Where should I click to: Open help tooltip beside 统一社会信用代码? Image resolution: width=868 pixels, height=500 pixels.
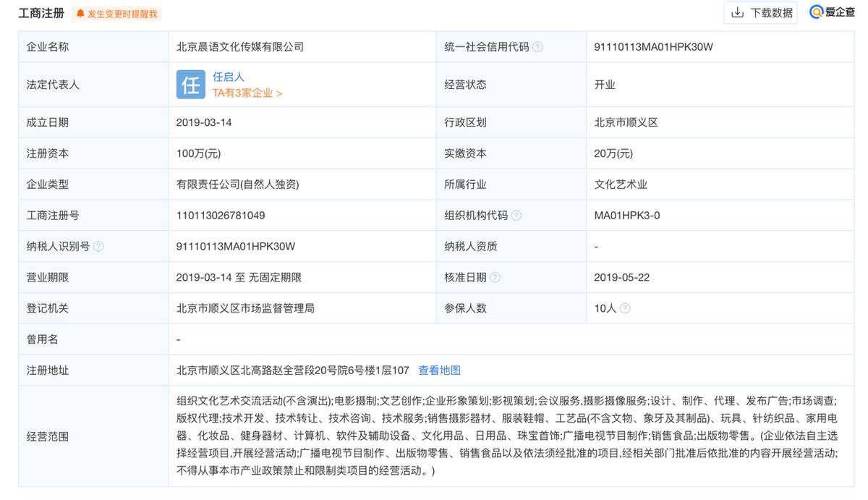[x=537, y=46]
